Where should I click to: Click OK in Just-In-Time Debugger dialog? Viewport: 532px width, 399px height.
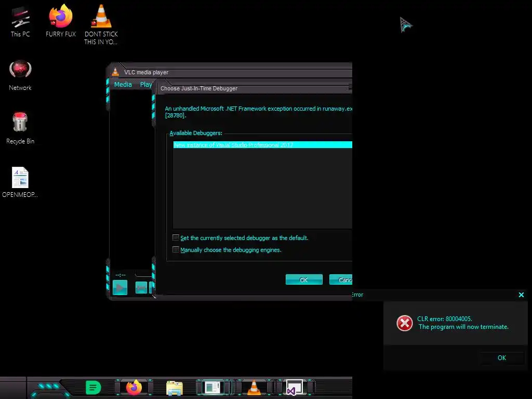304,280
